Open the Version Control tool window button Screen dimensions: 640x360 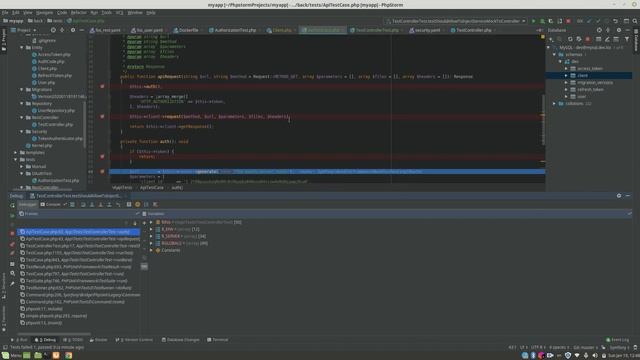click(x=134, y=340)
